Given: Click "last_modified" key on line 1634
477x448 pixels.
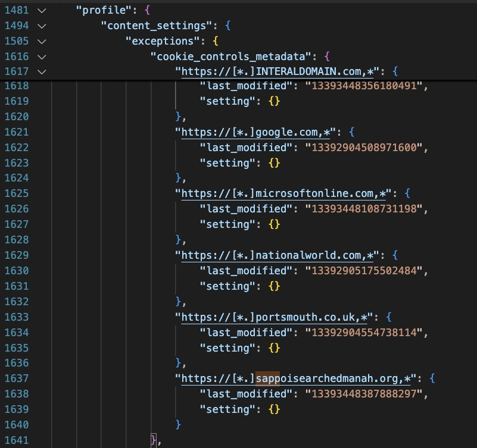Looking at the screenshot, I should point(246,333).
